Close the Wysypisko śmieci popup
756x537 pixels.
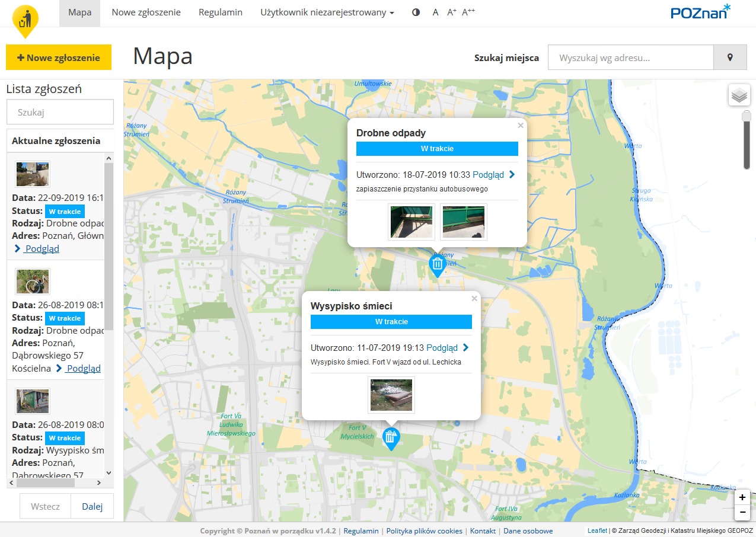pos(474,299)
